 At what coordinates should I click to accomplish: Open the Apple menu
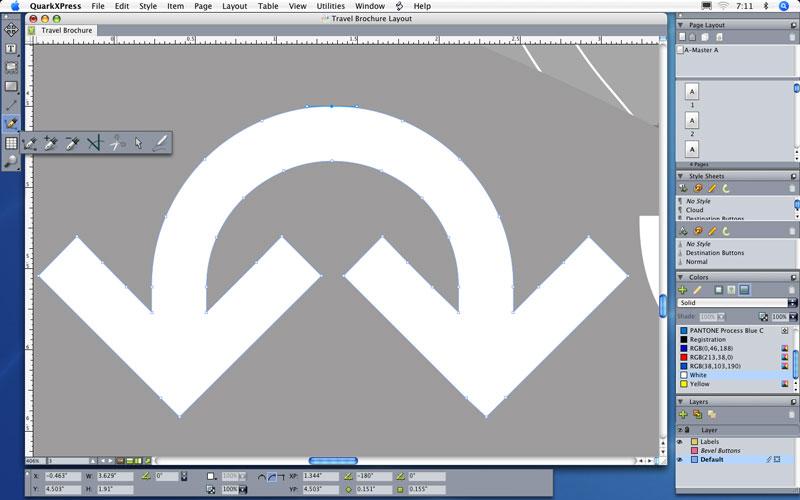[15, 6]
